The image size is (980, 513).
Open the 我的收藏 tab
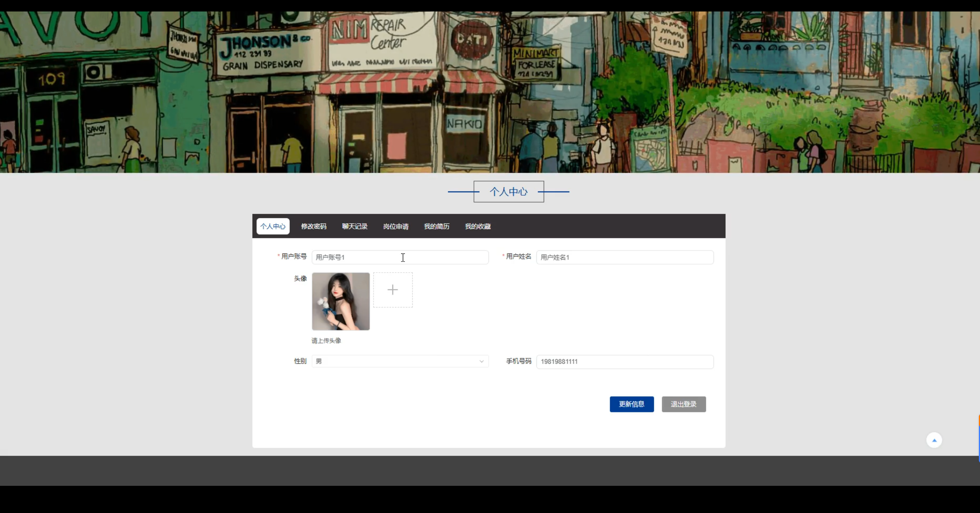tap(477, 226)
